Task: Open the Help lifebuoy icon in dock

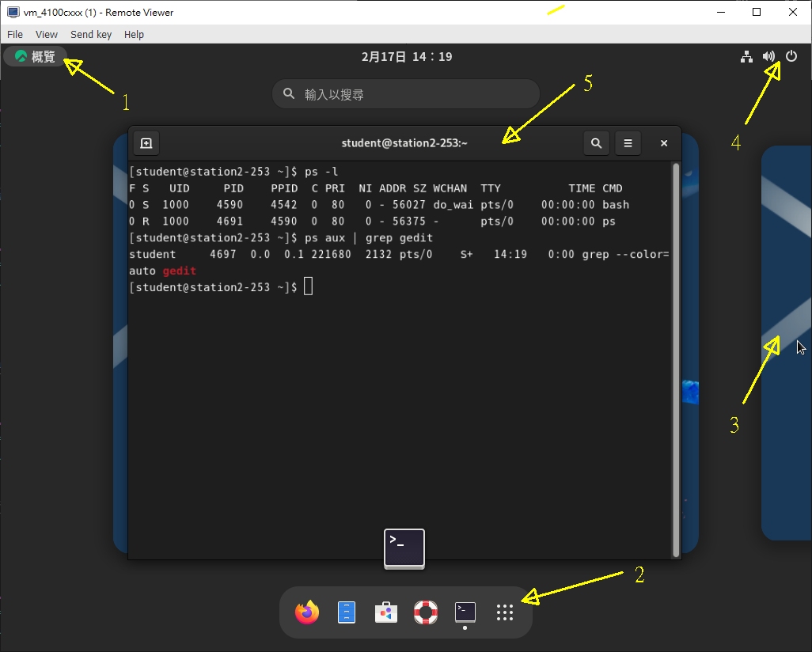Action: click(x=426, y=612)
